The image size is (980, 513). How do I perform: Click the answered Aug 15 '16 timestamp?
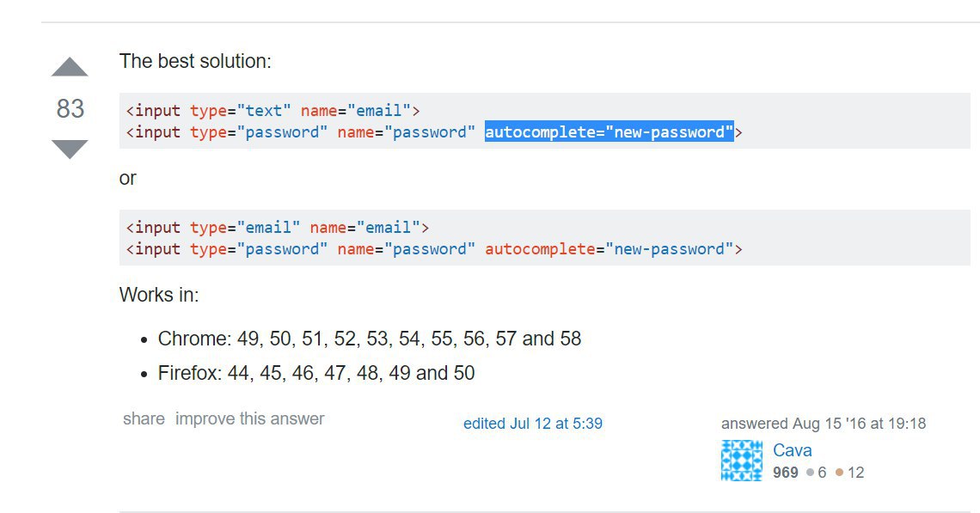click(x=823, y=424)
